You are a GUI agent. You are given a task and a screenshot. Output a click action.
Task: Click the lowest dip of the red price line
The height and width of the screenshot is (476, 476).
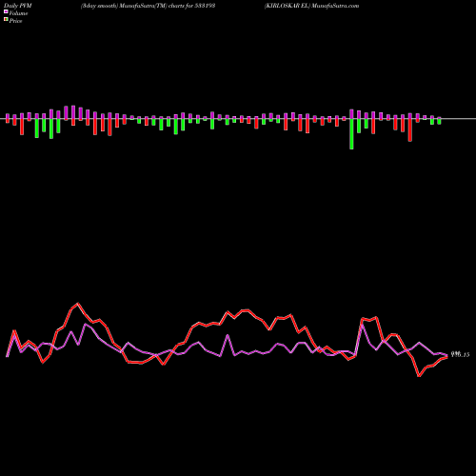pos(419,376)
